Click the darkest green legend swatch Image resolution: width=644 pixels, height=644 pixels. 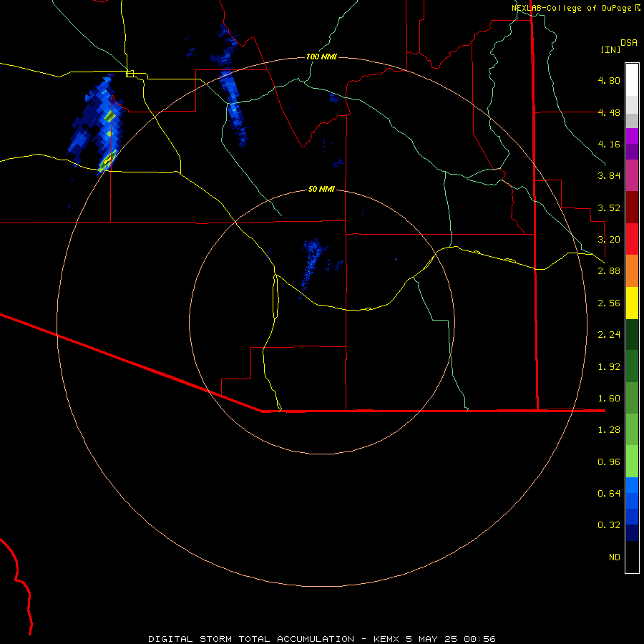(632, 335)
